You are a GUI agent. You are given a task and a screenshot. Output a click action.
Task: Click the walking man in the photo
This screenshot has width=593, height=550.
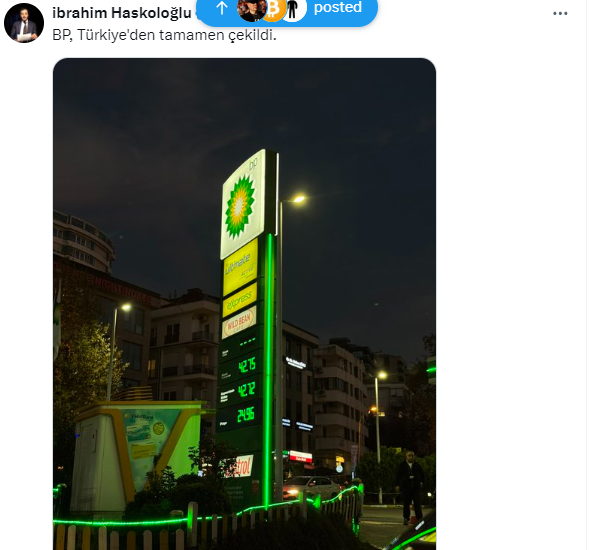410,487
